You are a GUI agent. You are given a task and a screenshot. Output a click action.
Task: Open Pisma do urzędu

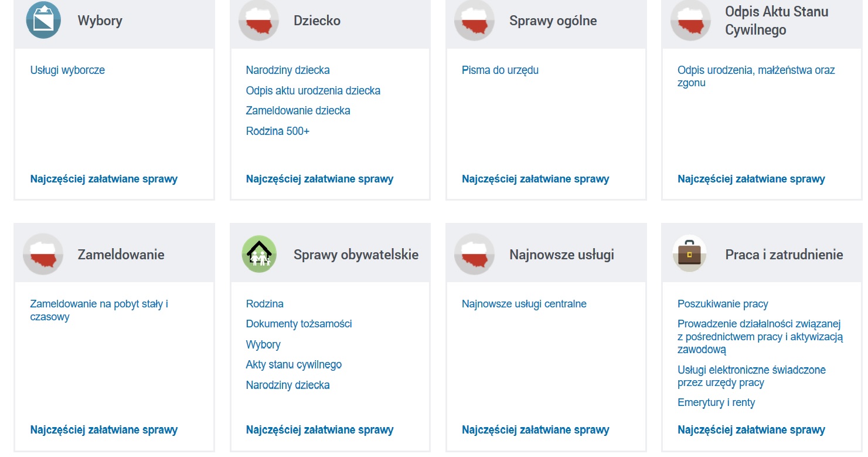click(x=500, y=70)
